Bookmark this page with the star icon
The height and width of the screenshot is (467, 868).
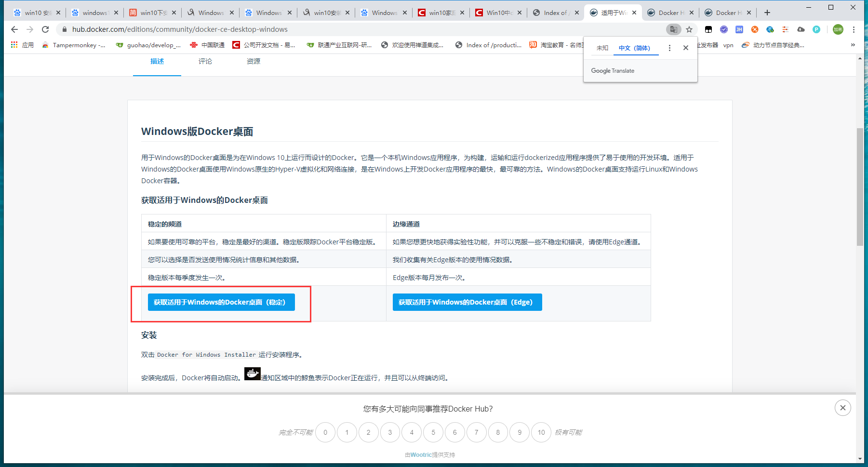point(689,29)
